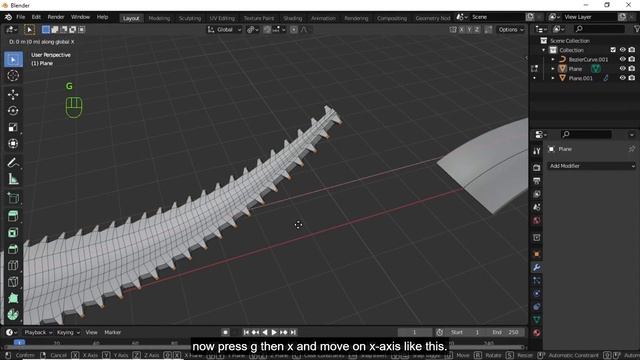Select the Inset Faces tool
The image size is (640, 360).
[x=13, y=233]
